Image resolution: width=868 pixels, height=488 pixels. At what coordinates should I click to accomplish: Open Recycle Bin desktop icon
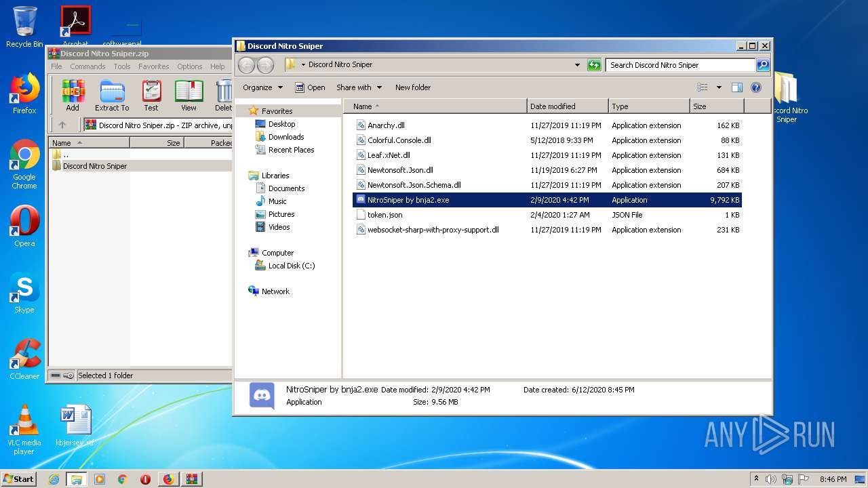24,27
